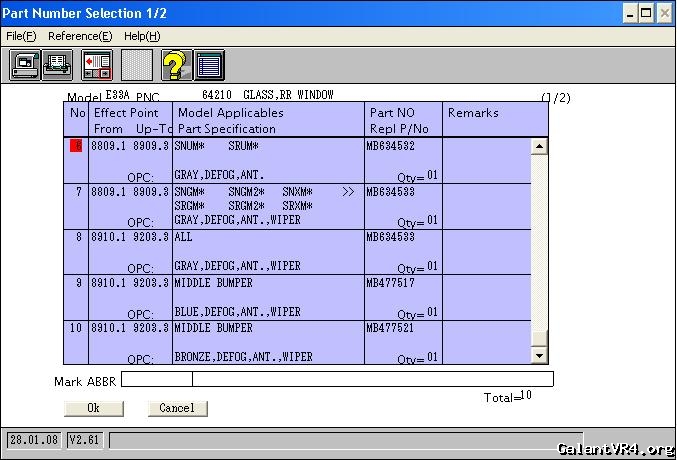Select row 8 part MB634533 for ALL
Viewport: 677px width, 460px height.
point(390,237)
